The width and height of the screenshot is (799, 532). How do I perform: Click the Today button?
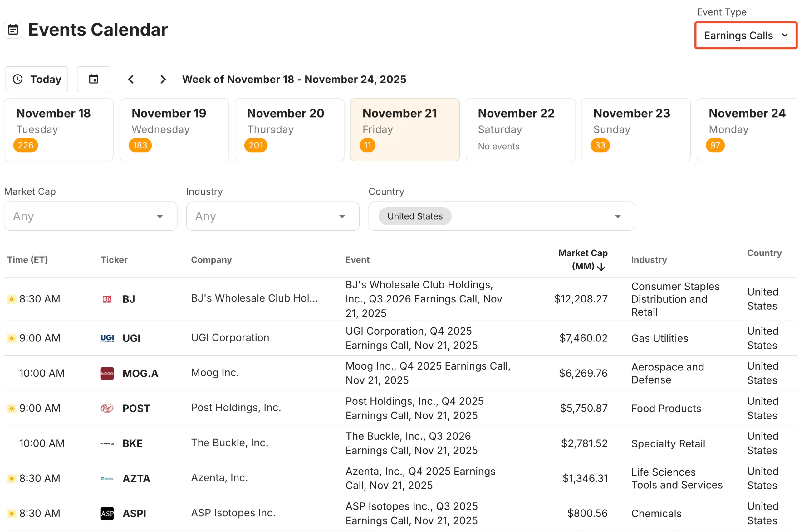pos(37,79)
